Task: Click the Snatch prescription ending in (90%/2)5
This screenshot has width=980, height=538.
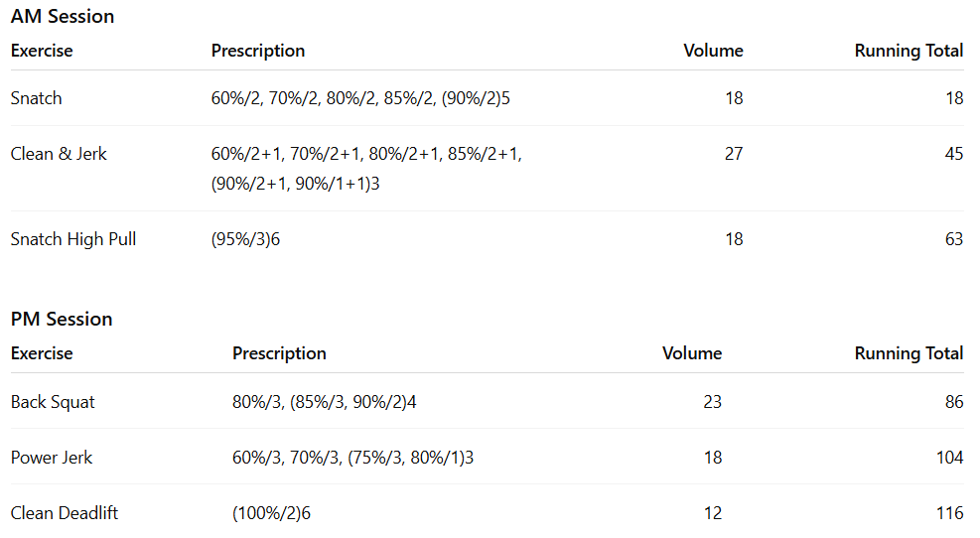Action: [360, 98]
